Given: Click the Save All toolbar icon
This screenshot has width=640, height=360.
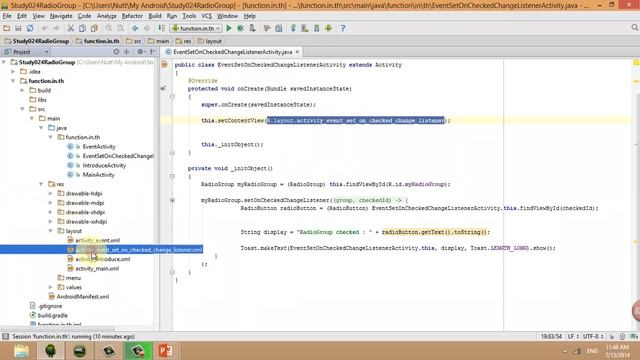Looking at the screenshot, I should (18, 28).
